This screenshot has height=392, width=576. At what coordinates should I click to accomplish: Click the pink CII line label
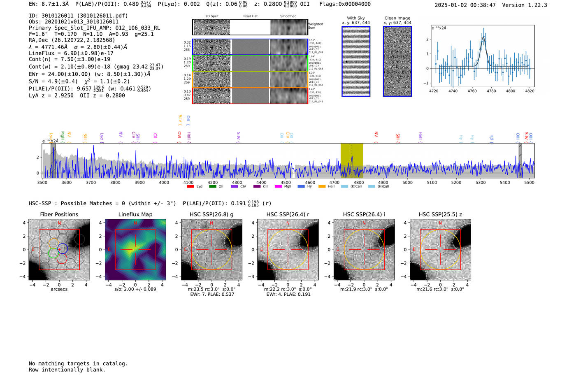tap(155, 137)
